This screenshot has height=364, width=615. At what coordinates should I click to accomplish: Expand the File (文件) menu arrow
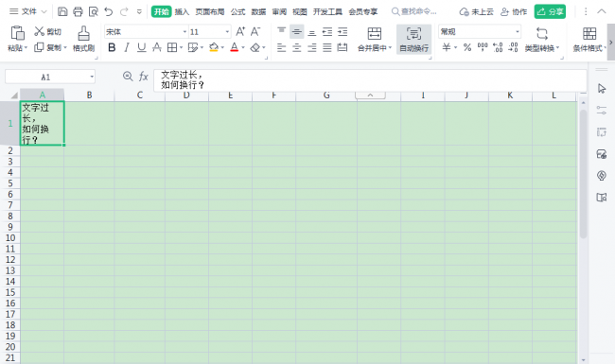(x=44, y=11)
